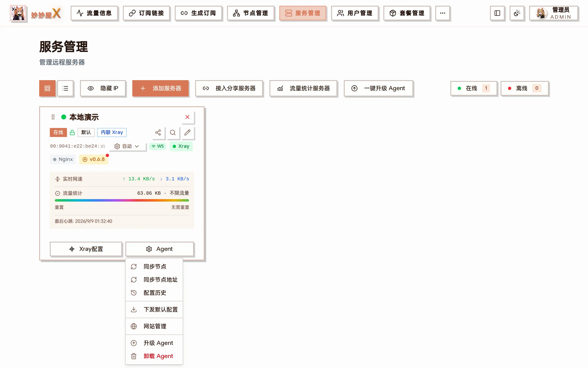Screen dimensions: 588x368
Task: Click the Nginx status badge
Action: tap(63, 159)
